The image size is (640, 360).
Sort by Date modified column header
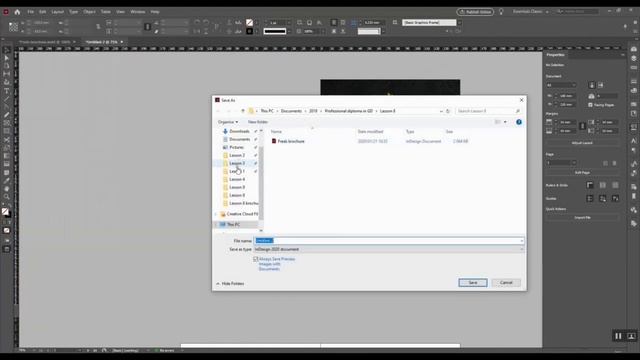coord(370,131)
